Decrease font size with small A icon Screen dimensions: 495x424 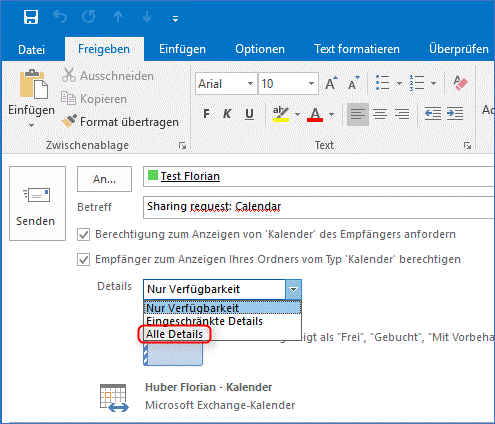point(354,83)
